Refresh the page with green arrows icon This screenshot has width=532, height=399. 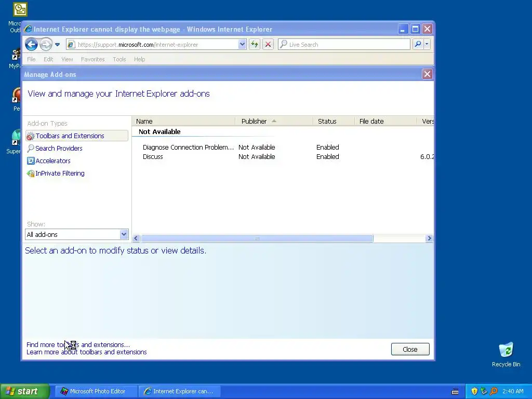coord(255,44)
